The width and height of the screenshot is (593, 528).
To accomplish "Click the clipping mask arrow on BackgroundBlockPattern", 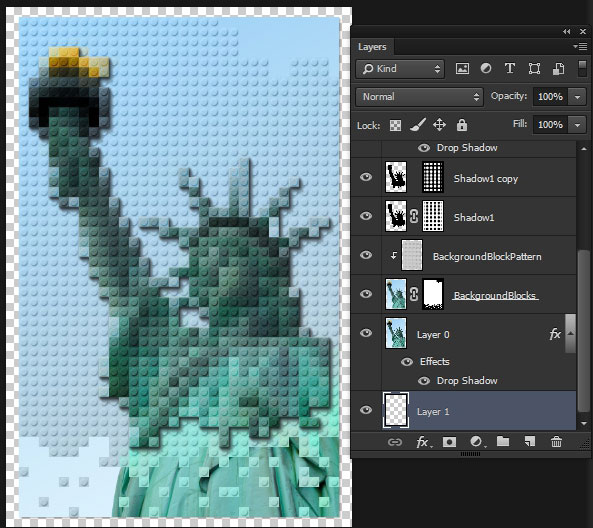I will pyautogui.click(x=394, y=255).
